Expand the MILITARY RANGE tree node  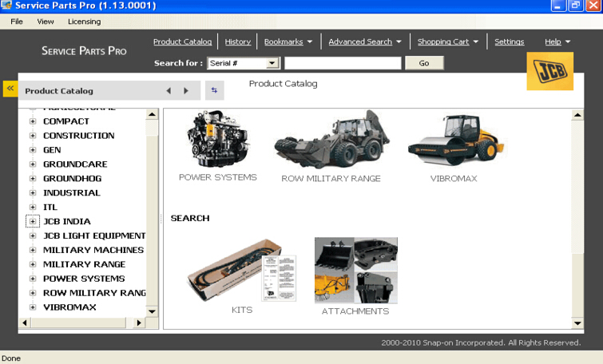coord(33,264)
